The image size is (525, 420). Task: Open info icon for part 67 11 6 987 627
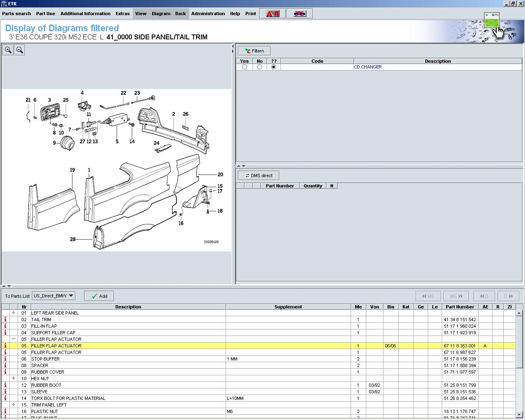pyautogui.click(x=5, y=352)
